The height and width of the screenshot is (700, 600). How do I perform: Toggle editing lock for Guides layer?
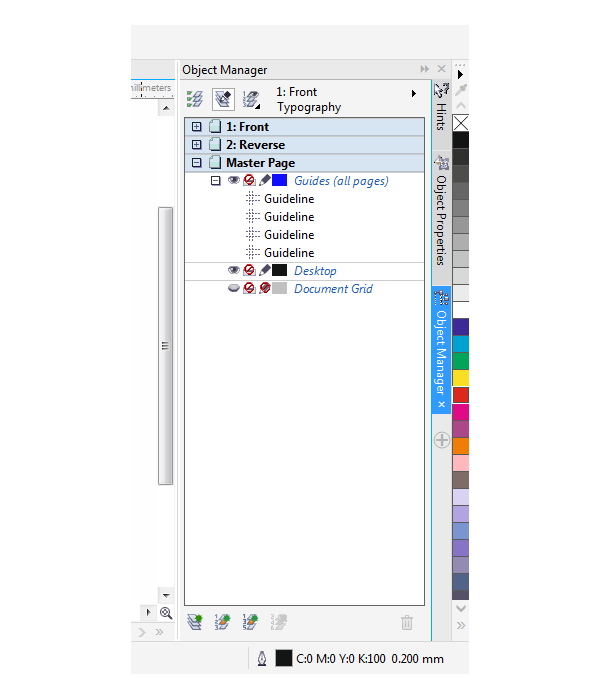point(265,180)
